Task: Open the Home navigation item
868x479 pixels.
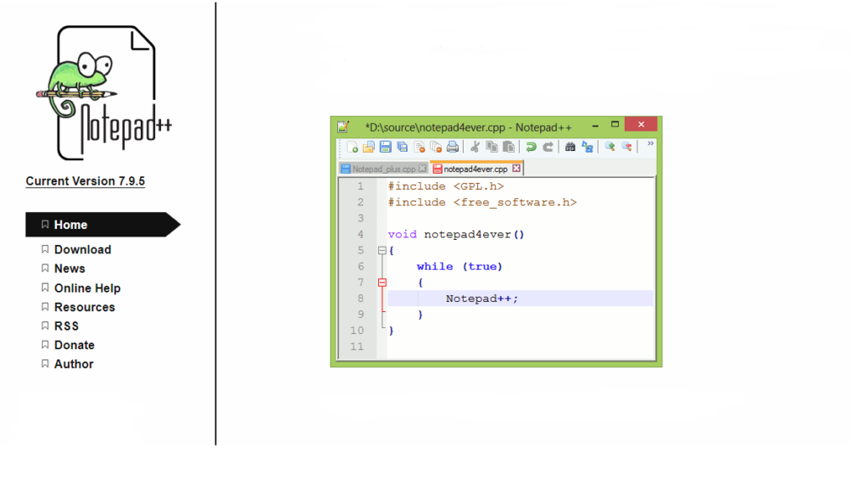Action: coord(103,225)
